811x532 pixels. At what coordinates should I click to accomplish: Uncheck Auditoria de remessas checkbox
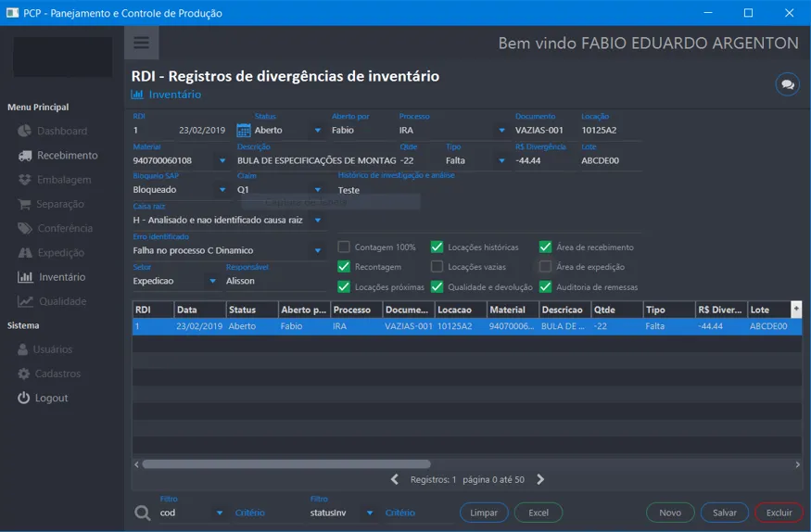[545, 287]
